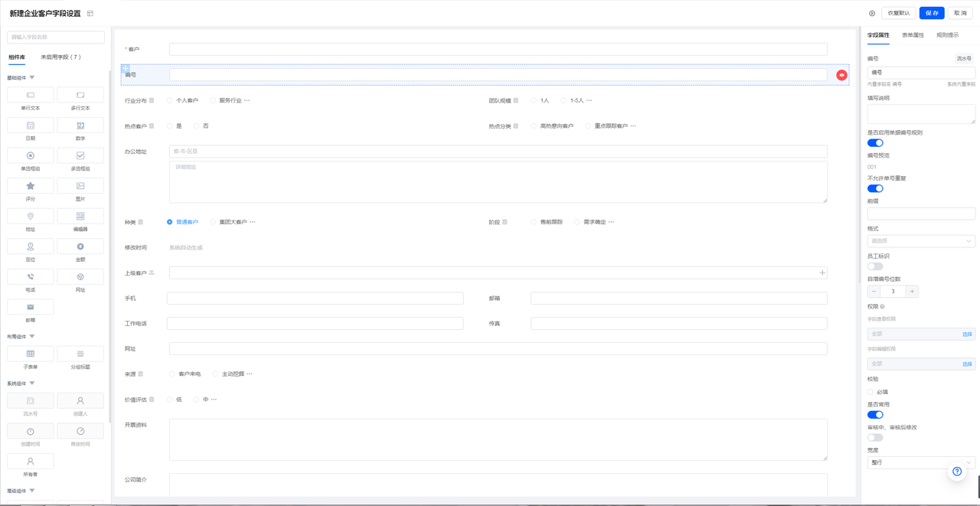980x506 pixels.
Task: Toggle 审核中、审核后修改 switch
Action: [875, 438]
